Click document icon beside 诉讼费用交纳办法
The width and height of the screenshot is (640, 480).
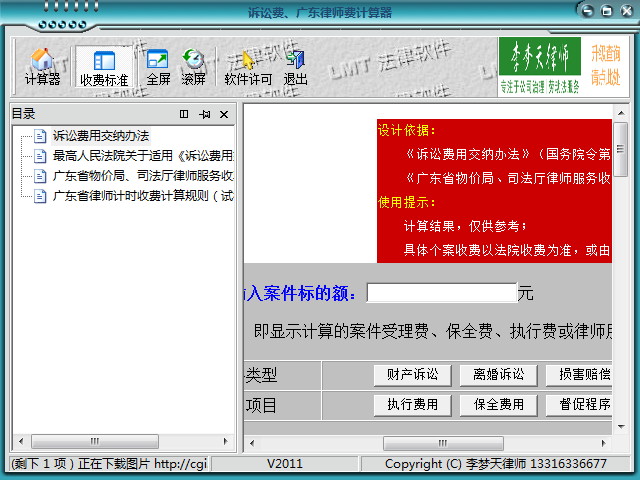point(40,136)
